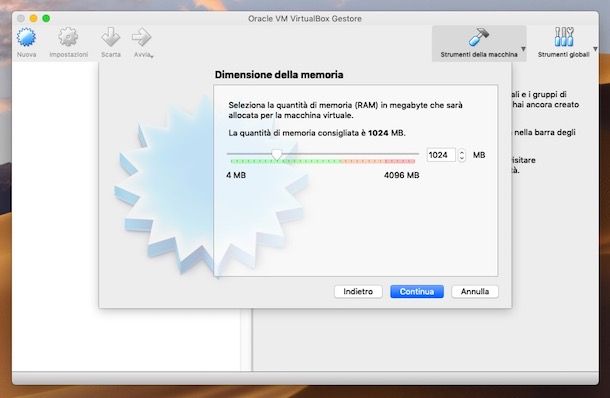Screen dimensions: 610x398
Task: Click the memoria consigliata 1024 MB text
Action: point(317,133)
